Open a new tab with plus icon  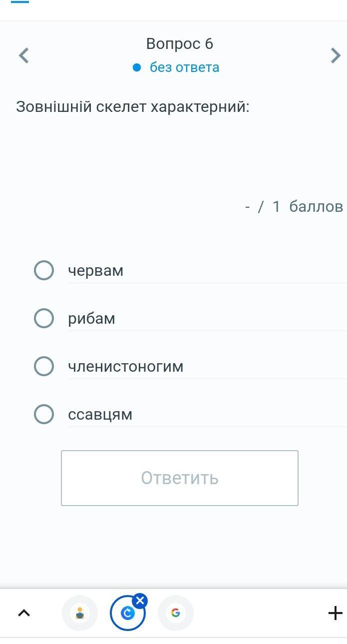(x=336, y=613)
